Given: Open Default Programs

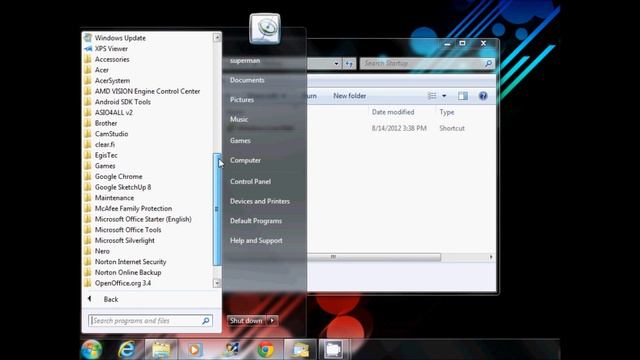Looking at the screenshot, I should [x=256, y=221].
